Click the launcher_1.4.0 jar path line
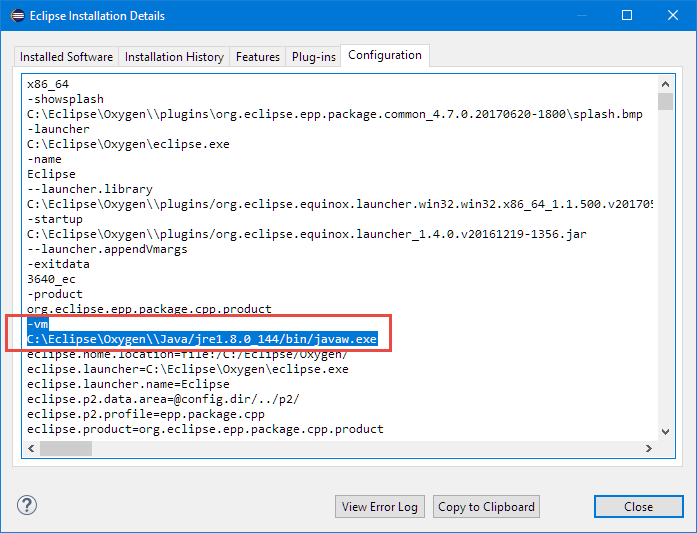Viewport: 697px width, 533px height. pos(307,234)
